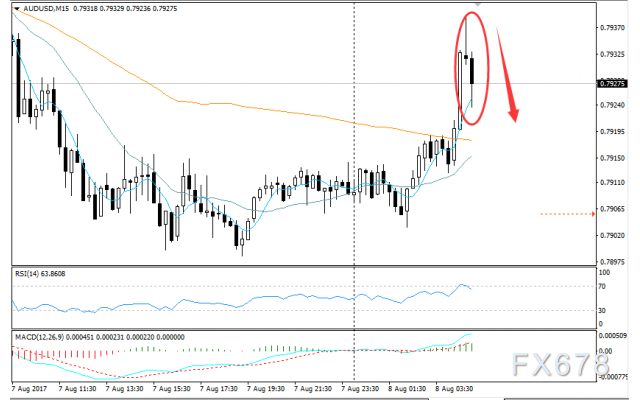Click the orange dotted level arrow marker
This screenshot has height=400, width=640.
(x=567, y=214)
